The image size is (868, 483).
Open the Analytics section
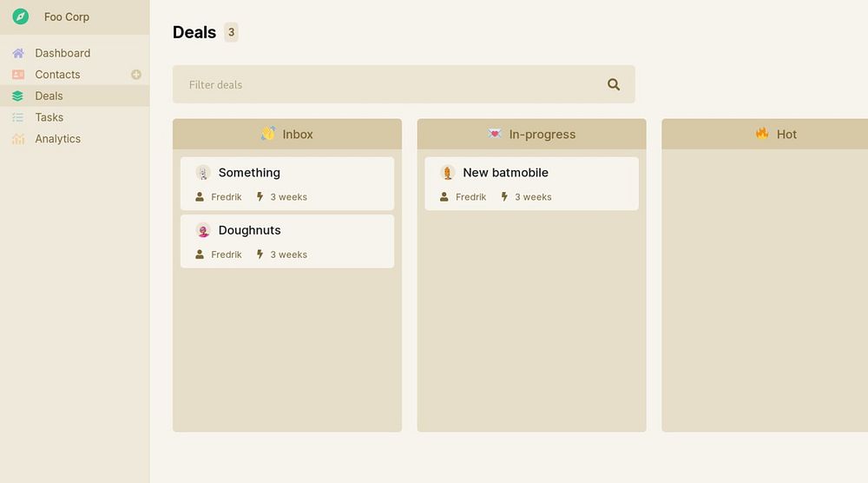[58, 139]
